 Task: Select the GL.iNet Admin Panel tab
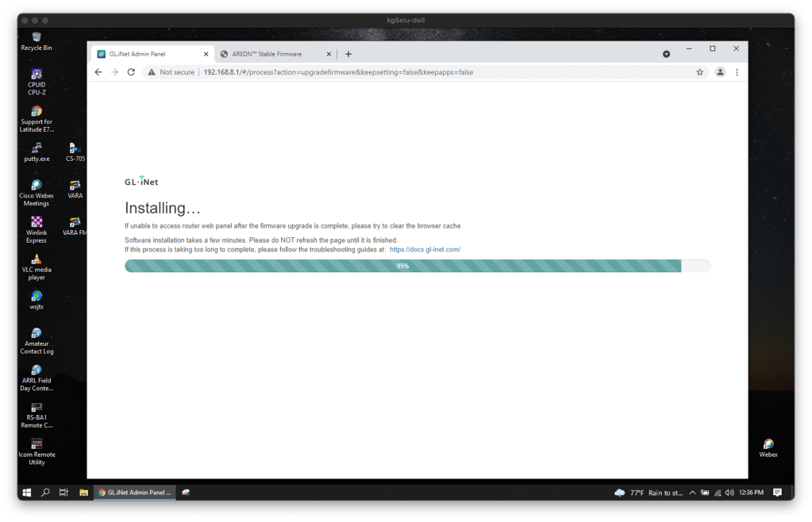[148, 54]
